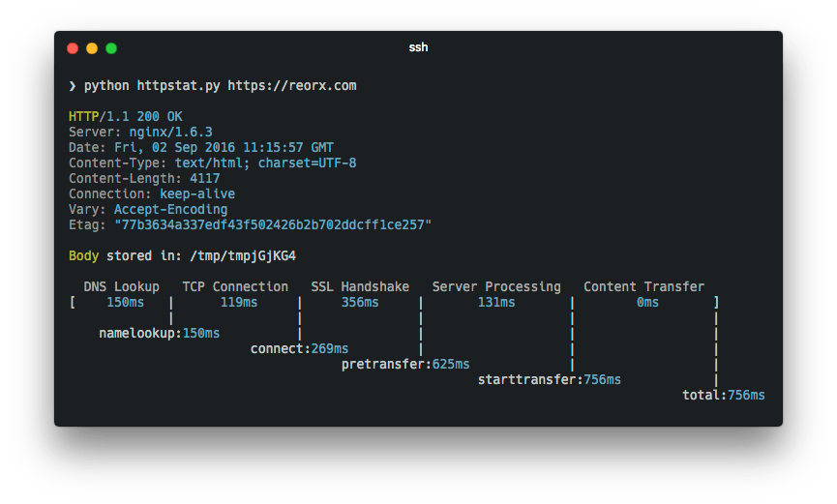The image size is (837, 504).
Task: Click the /tmp/tmpjGjKG4 body file path
Action: click(242, 256)
